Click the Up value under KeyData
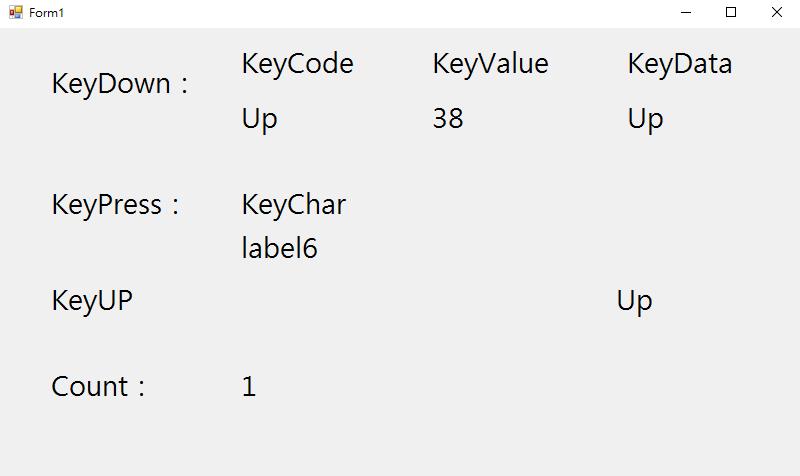Screen dimensions: 800x476 [x=645, y=119]
